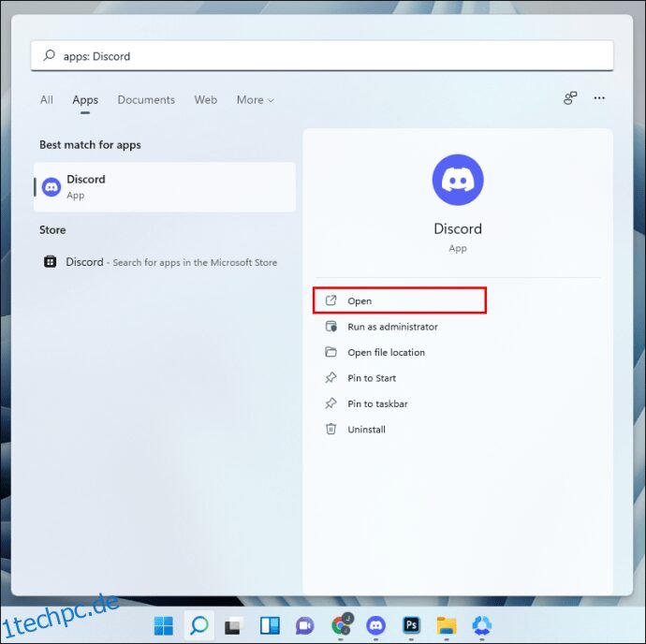
Task: Switch to the All tab
Action: [47, 100]
